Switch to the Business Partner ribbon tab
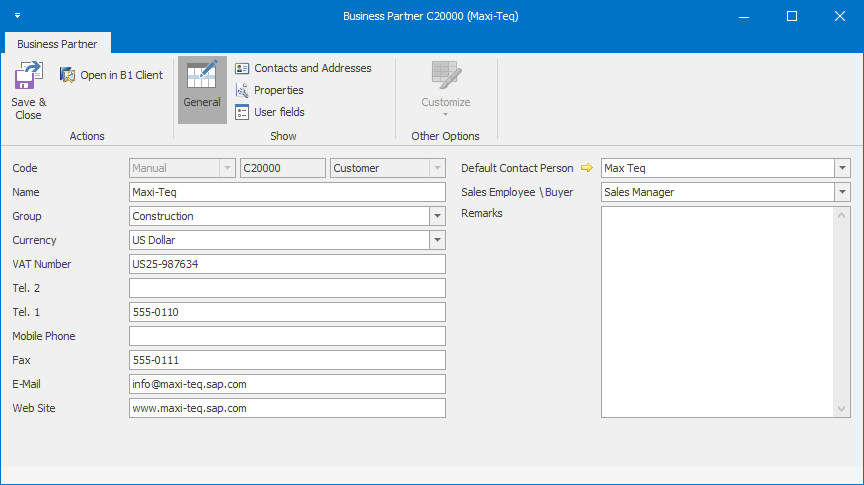This screenshot has height=485, width=864. click(57, 44)
